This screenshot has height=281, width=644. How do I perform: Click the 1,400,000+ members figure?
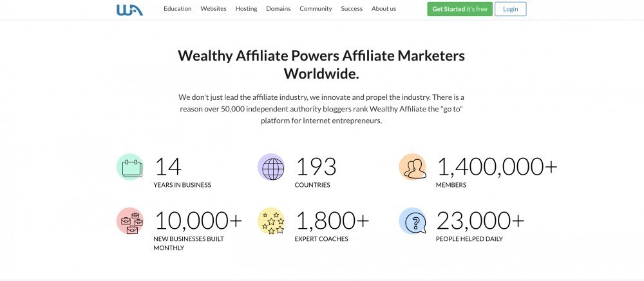tap(497, 167)
